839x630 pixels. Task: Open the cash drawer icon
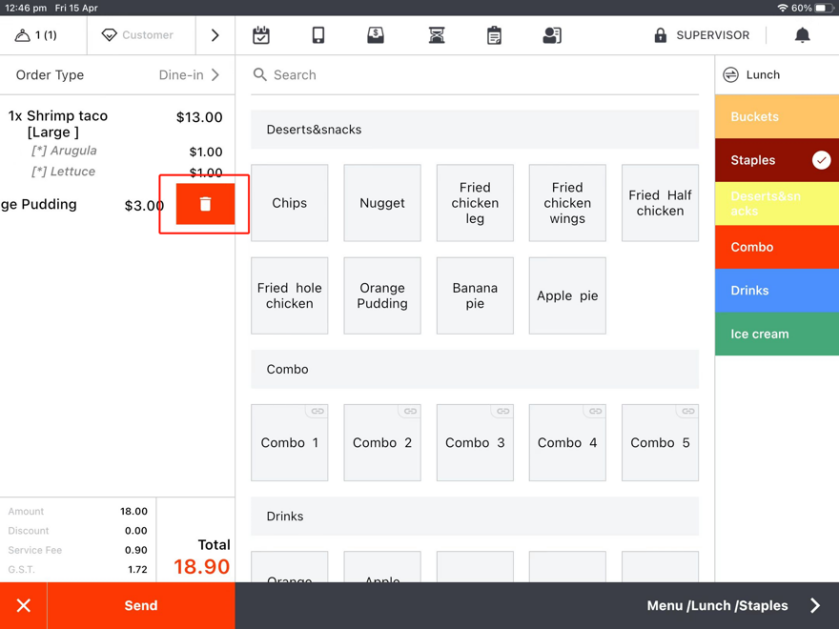tap(376, 36)
